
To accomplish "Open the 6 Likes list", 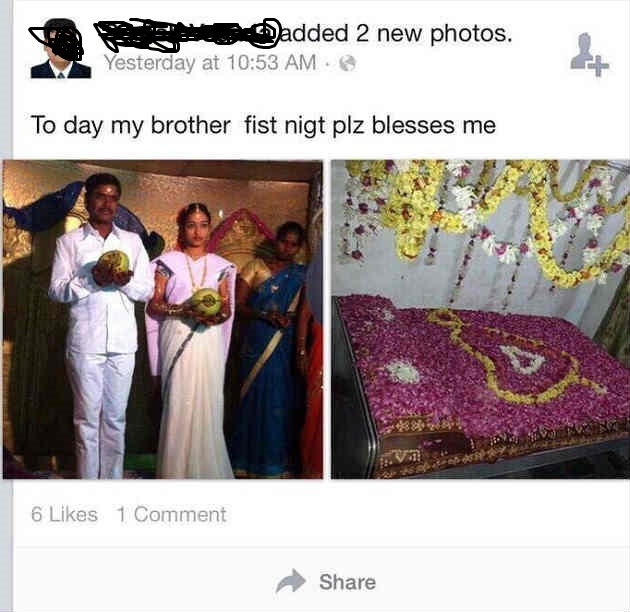I will pyautogui.click(x=64, y=514).
